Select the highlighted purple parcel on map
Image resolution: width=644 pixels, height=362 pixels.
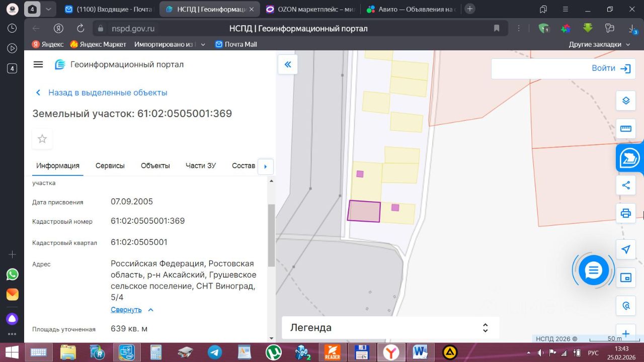point(364,211)
